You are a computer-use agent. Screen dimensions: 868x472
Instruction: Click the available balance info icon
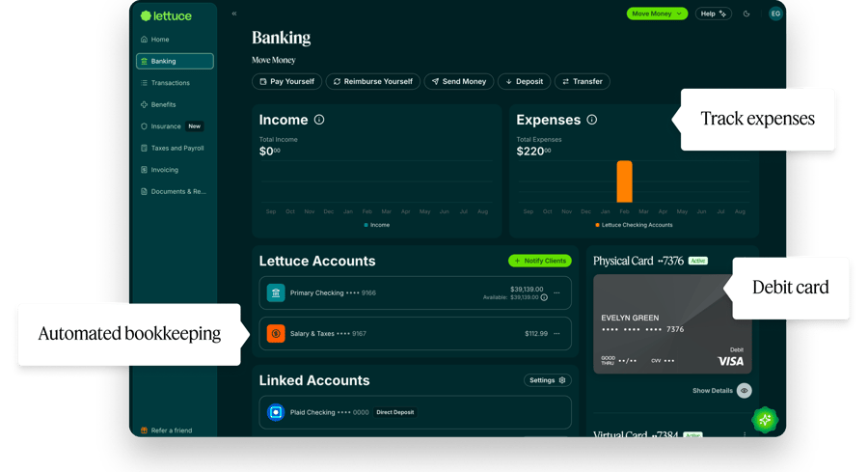pyautogui.click(x=544, y=297)
